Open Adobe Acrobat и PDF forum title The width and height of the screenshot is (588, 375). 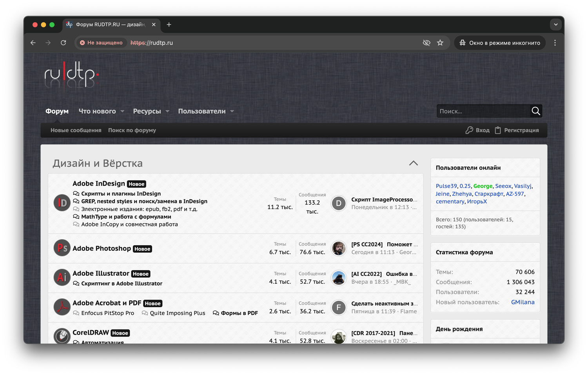click(107, 303)
